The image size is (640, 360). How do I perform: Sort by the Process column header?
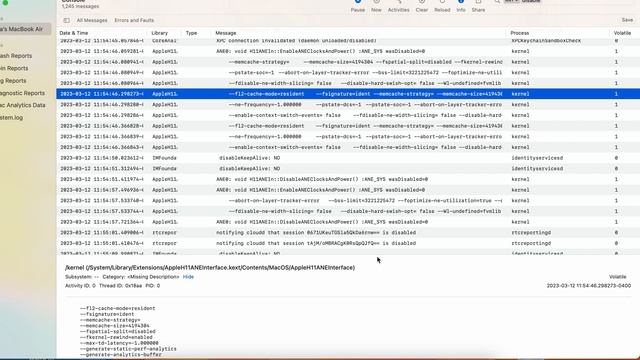click(x=520, y=33)
